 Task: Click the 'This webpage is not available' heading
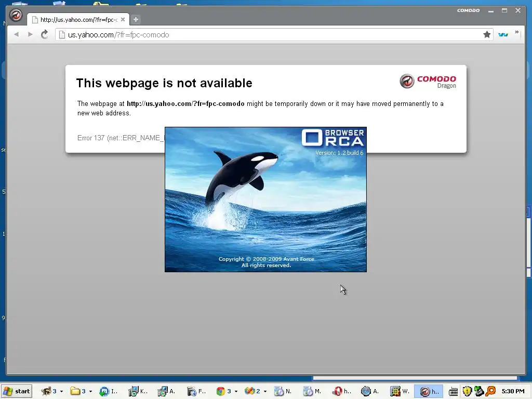[x=164, y=83]
